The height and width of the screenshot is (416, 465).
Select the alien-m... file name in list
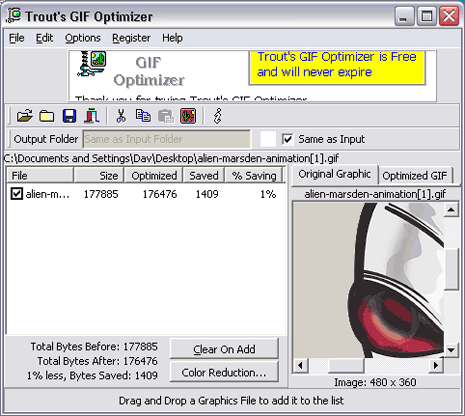(48, 194)
